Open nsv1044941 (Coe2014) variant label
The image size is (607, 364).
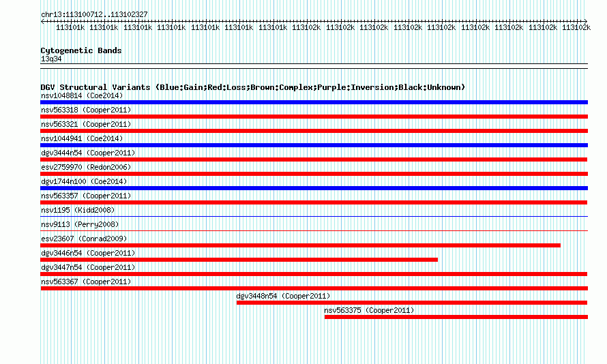pos(82,138)
